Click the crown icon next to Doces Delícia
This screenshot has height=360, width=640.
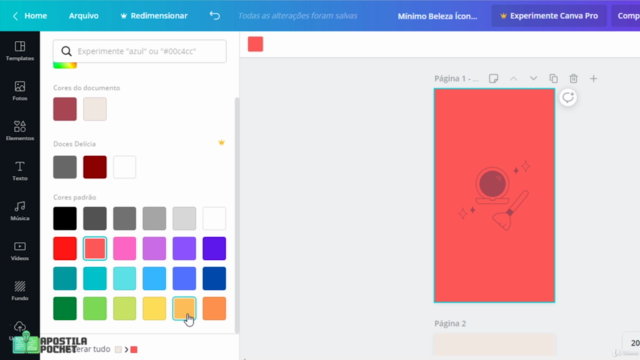click(x=221, y=143)
